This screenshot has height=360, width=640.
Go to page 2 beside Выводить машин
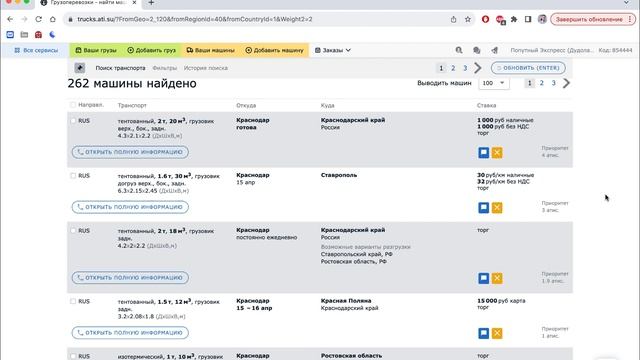(542, 83)
